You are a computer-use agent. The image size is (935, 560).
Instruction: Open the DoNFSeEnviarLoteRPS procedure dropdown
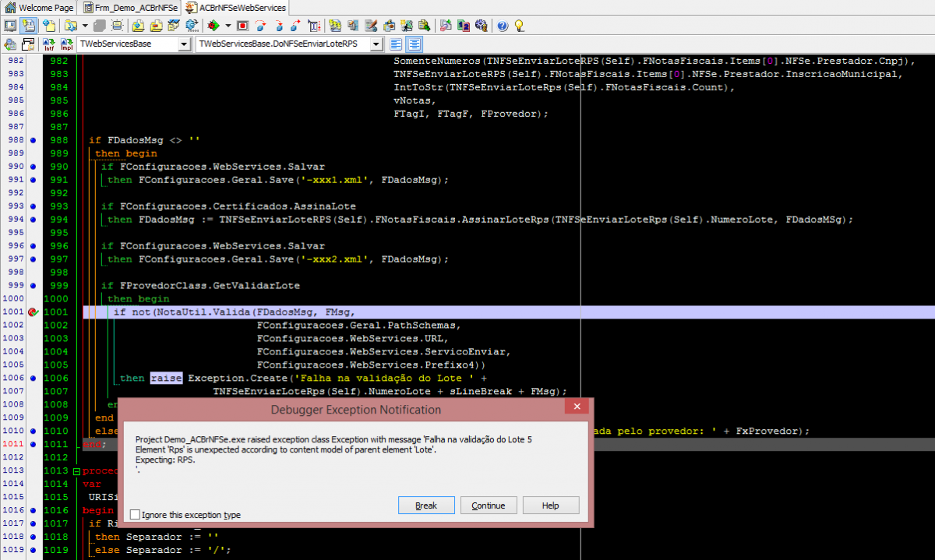376,44
